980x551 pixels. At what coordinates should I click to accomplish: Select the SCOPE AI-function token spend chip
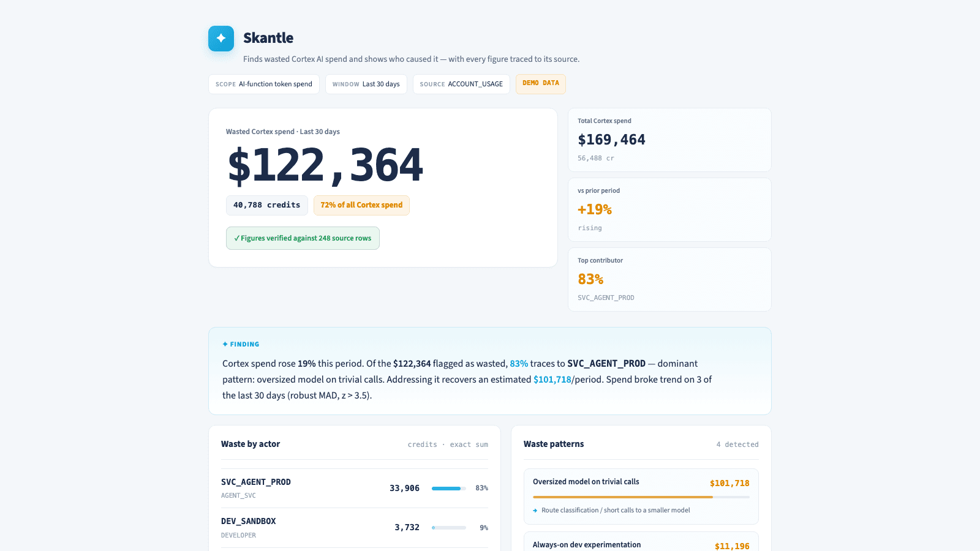click(x=264, y=84)
